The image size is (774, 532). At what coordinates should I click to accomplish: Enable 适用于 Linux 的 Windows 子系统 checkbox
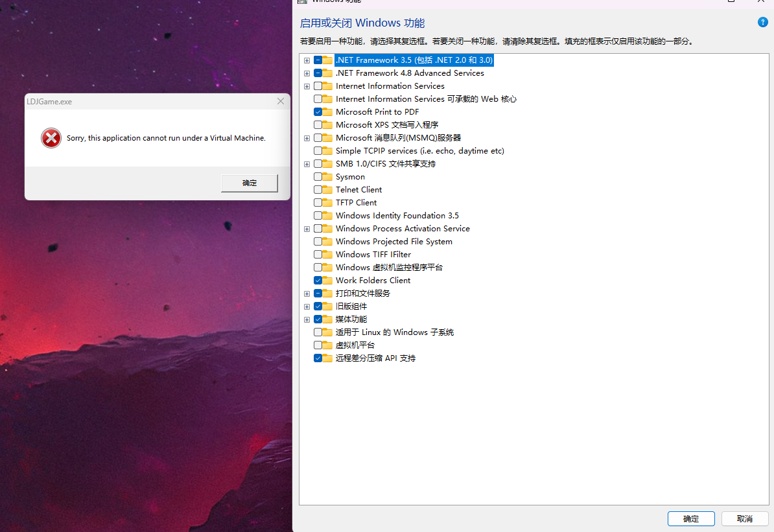pyautogui.click(x=318, y=332)
